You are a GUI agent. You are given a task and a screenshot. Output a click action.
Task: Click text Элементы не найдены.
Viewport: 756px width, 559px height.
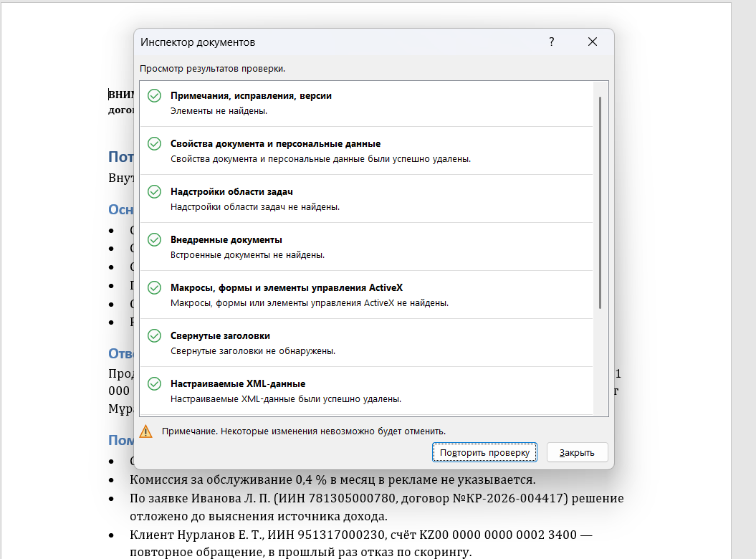click(x=219, y=111)
